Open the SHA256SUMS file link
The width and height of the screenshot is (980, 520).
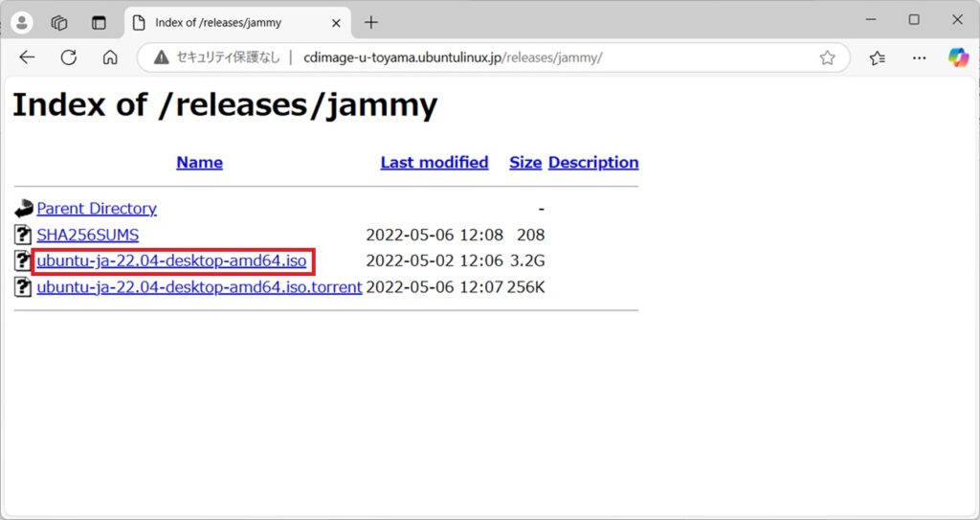tap(87, 235)
